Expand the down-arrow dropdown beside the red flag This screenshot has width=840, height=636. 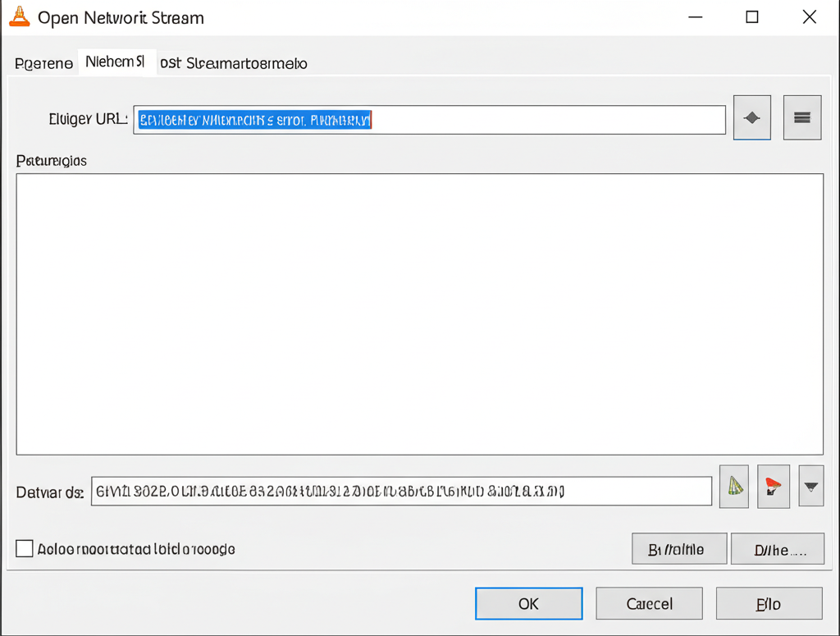click(x=810, y=487)
